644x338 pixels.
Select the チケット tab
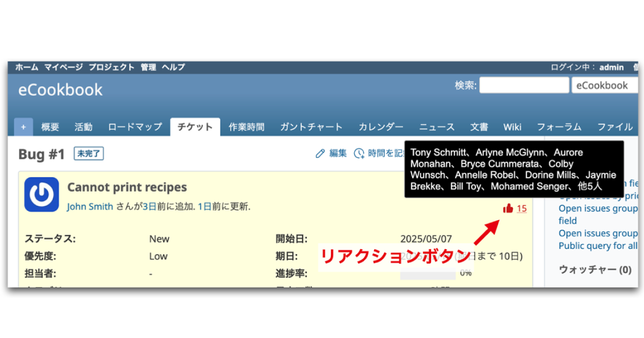pos(195,127)
